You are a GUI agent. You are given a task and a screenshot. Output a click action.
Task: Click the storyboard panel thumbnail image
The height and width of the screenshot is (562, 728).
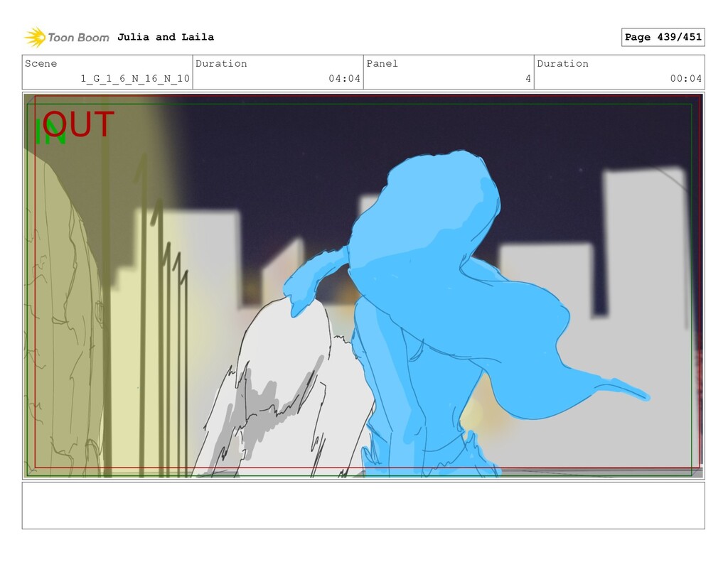pos(363,286)
